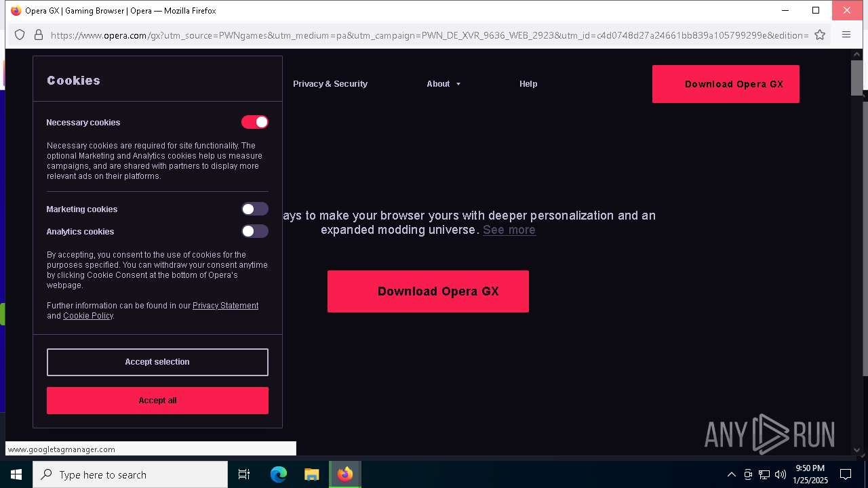Click the URL address bar
868x488 pixels.
429,35
